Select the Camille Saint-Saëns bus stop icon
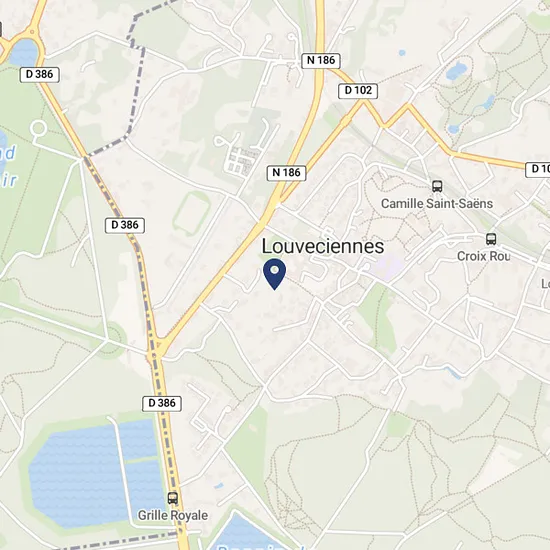 tap(437, 186)
